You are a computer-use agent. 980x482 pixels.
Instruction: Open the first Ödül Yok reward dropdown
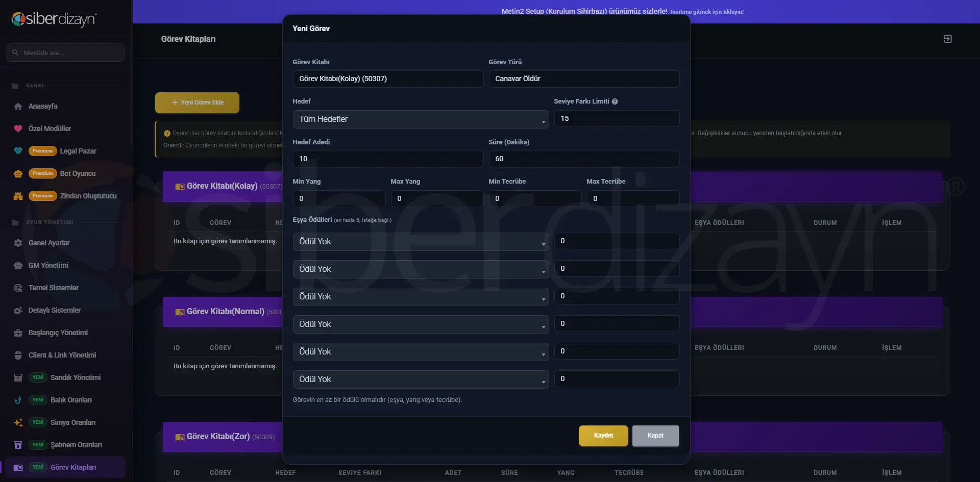421,242
